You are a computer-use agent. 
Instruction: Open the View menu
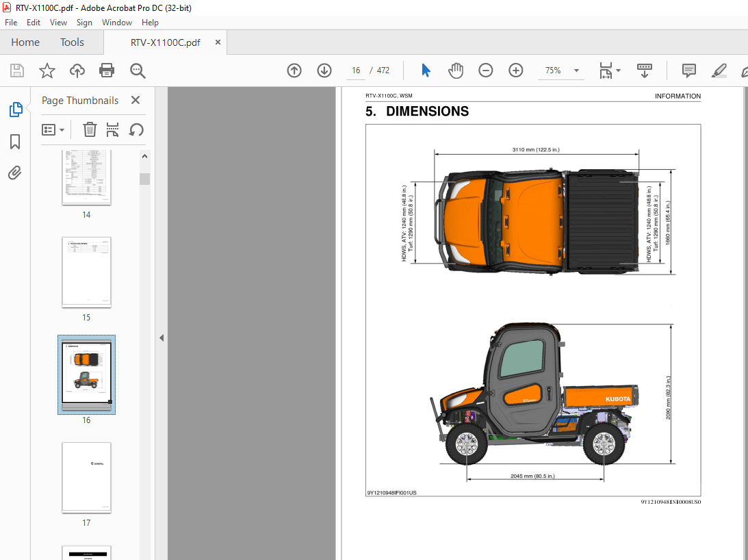[x=58, y=23]
